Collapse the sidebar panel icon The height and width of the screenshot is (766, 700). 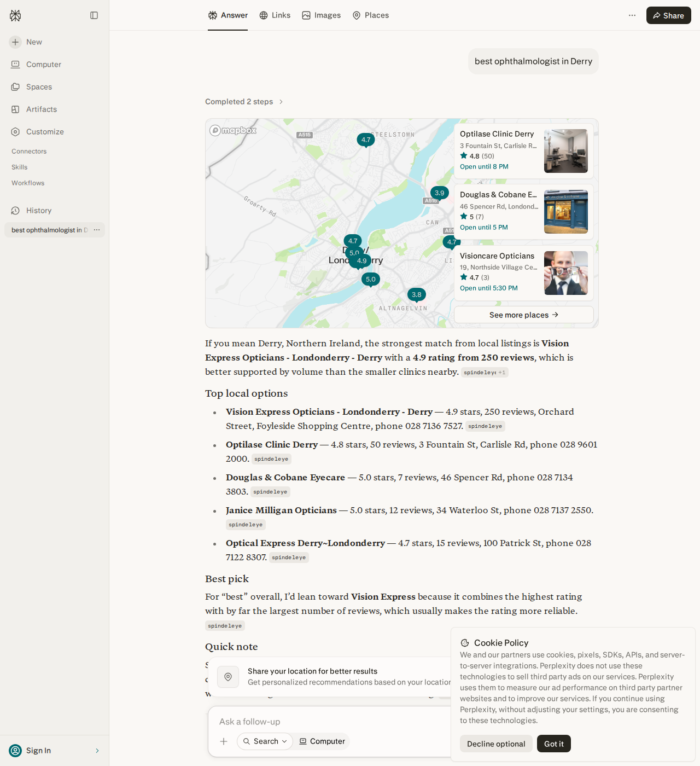coord(94,15)
